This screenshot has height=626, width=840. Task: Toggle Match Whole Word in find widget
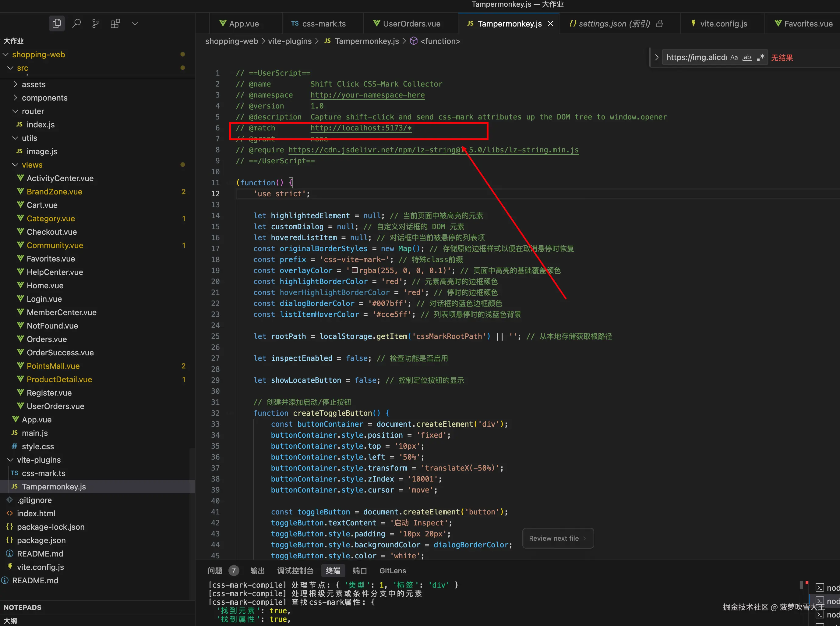coord(747,57)
